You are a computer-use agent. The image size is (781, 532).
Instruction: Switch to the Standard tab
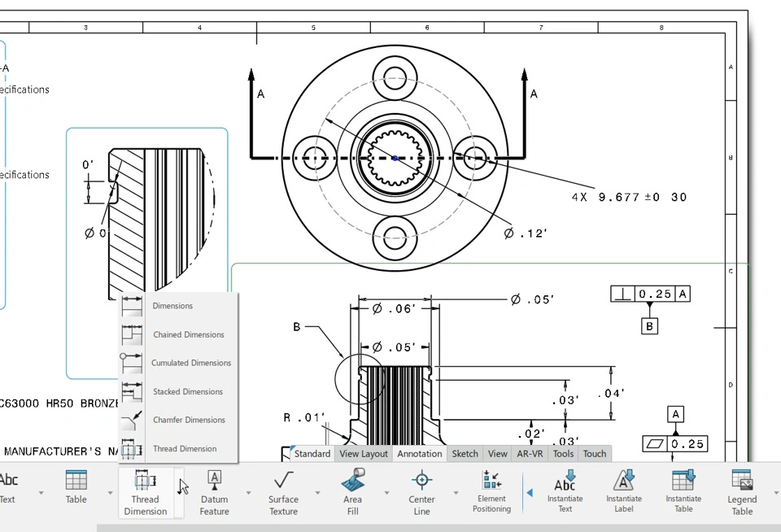click(312, 454)
